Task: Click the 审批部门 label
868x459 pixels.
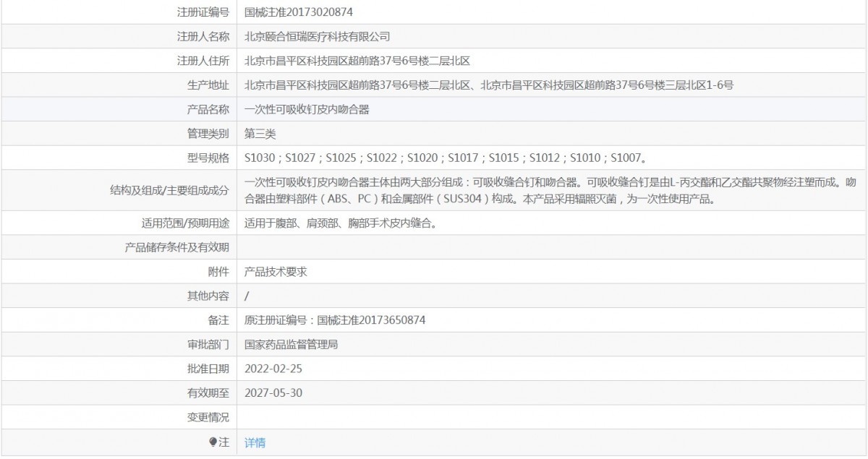Action: click(x=208, y=345)
